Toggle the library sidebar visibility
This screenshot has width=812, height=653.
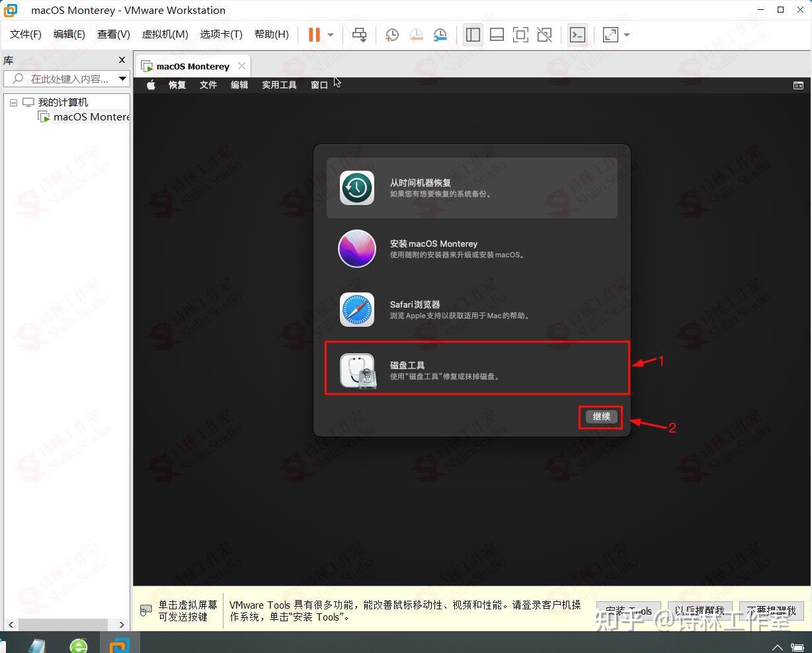coord(473,34)
